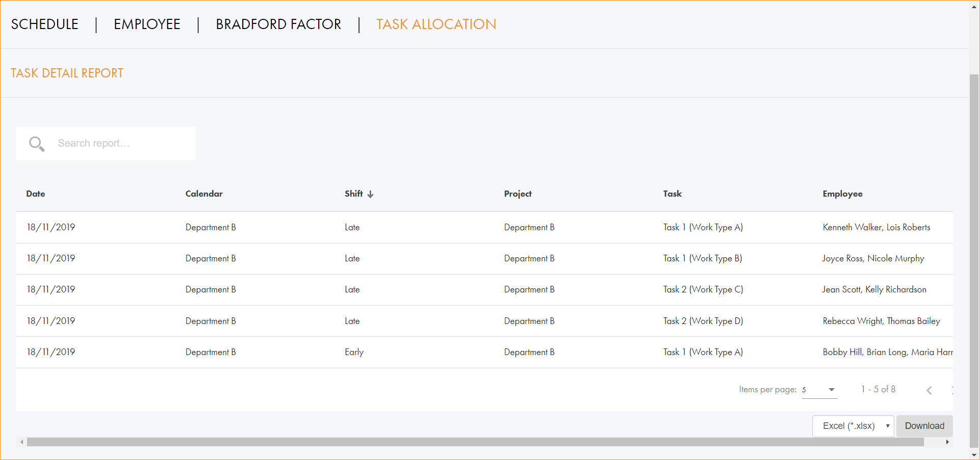The width and height of the screenshot is (980, 460).
Task: Open the Items per page dropdown
Action: tap(819, 390)
